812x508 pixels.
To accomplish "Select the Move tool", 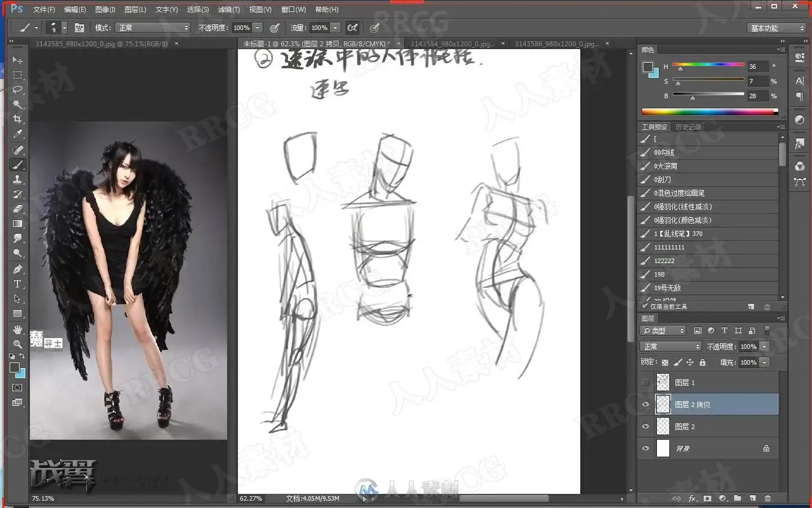I will click(17, 60).
